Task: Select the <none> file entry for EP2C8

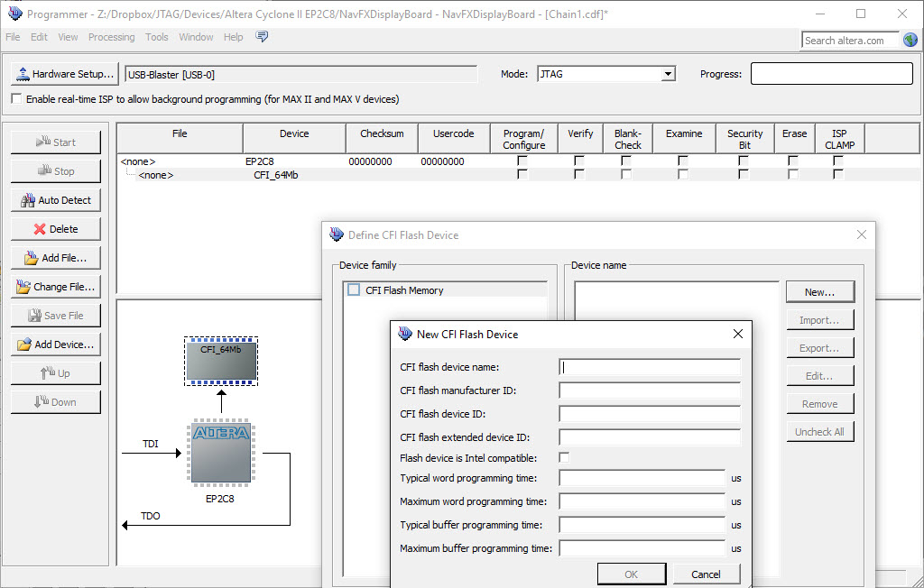Action: tap(138, 161)
